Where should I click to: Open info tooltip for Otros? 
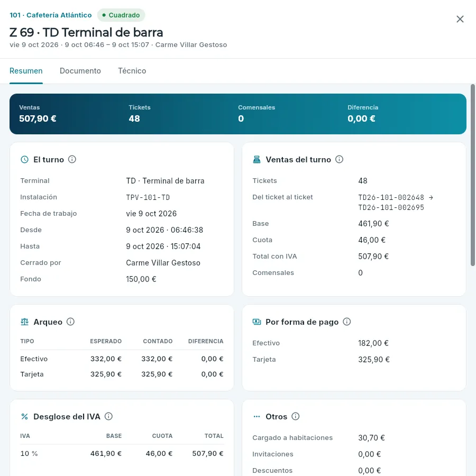coord(295,417)
